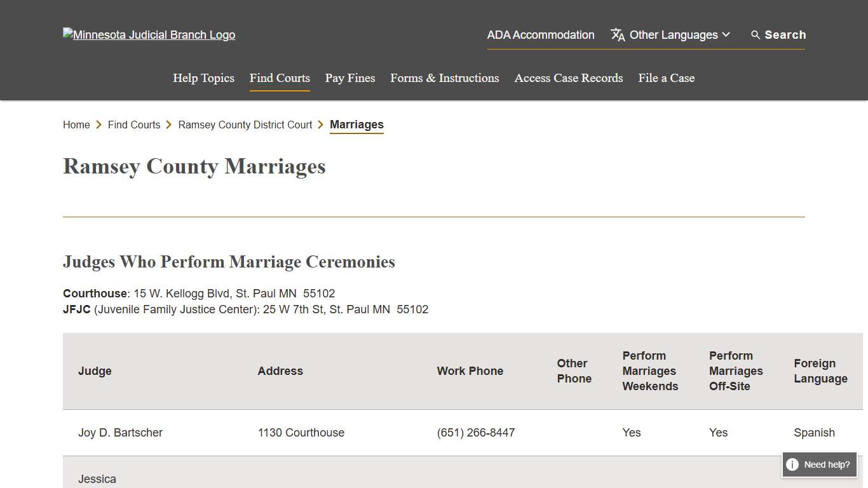Open Access Case Records section
Viewport: 868px width, 488px height.
coord(568,78)
